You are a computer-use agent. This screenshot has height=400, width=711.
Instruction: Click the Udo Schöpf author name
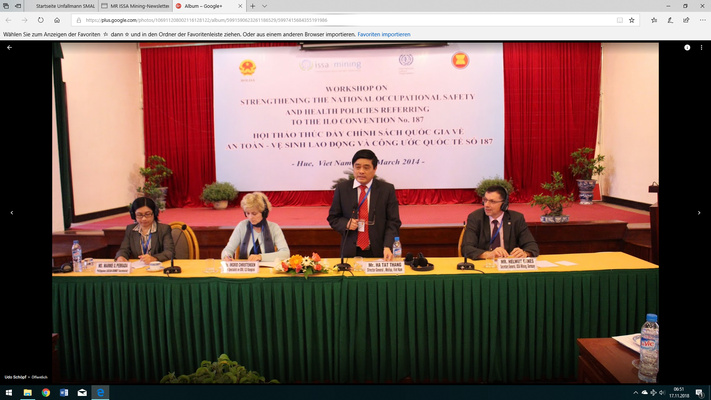[15, 377]
